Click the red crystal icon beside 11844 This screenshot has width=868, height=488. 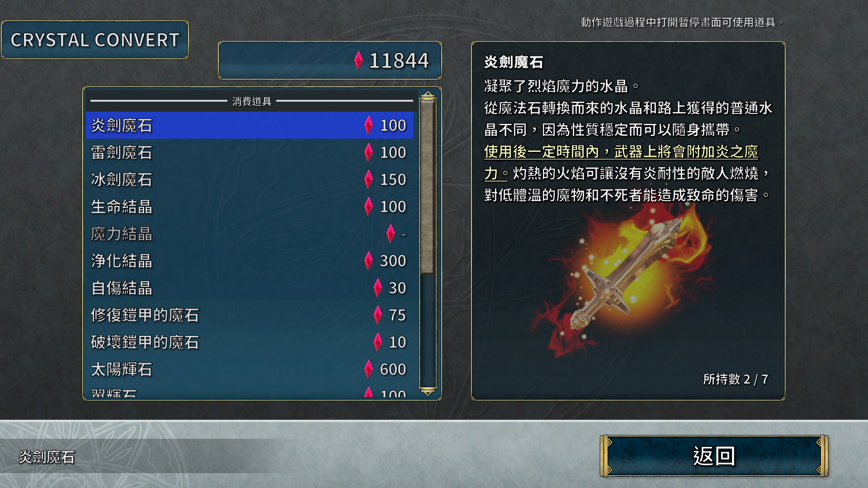point(358,60)
